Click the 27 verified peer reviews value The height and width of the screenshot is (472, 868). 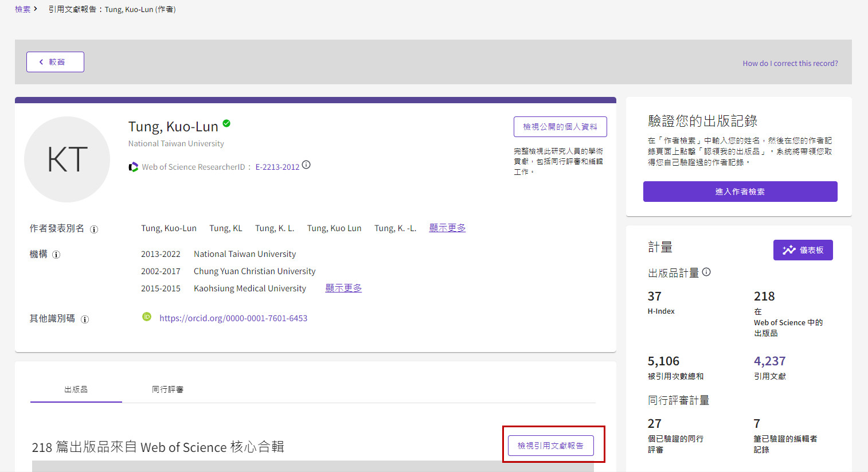(654, 424)
